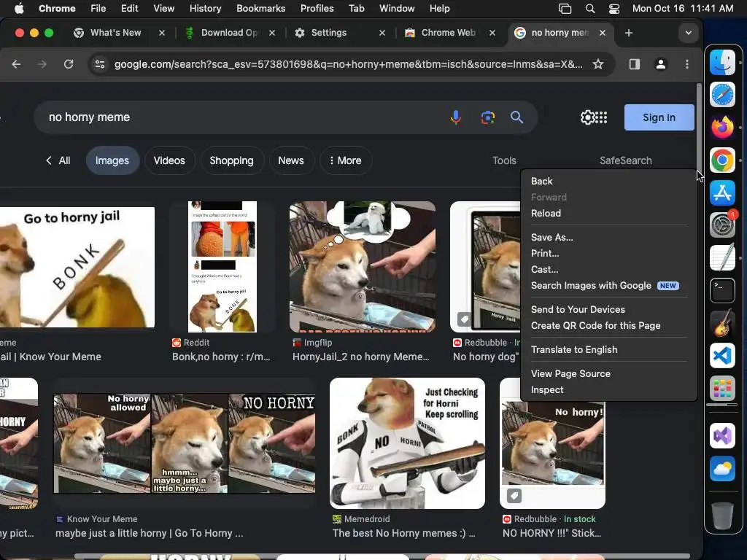Open GarageBand from the Dock

723,323
